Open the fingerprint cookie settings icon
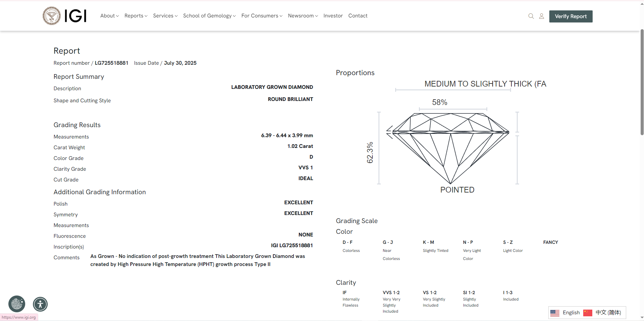 (x=17, y=304)
